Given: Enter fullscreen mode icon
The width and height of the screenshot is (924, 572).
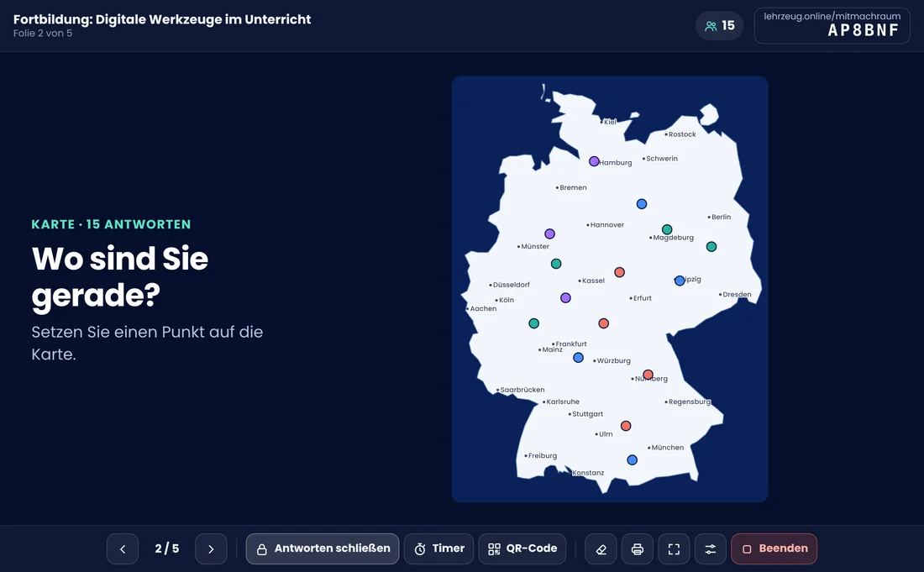Looking at the screenshot, I should (x=675, y=549).
